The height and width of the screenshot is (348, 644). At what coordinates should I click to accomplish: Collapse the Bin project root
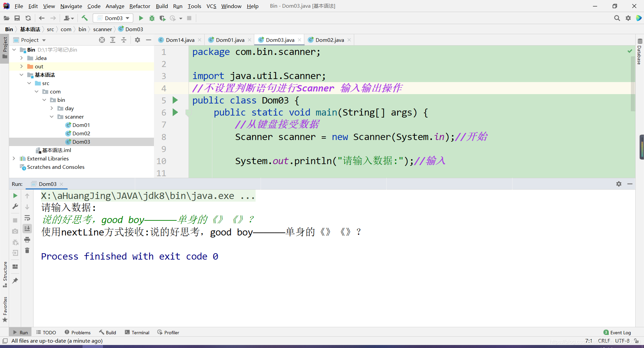tap(14, 50)
